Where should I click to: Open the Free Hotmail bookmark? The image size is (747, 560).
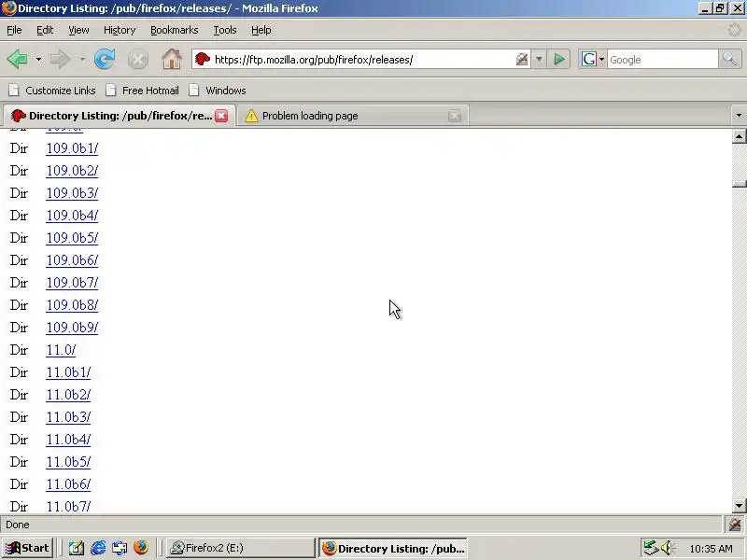coord(143,91)
